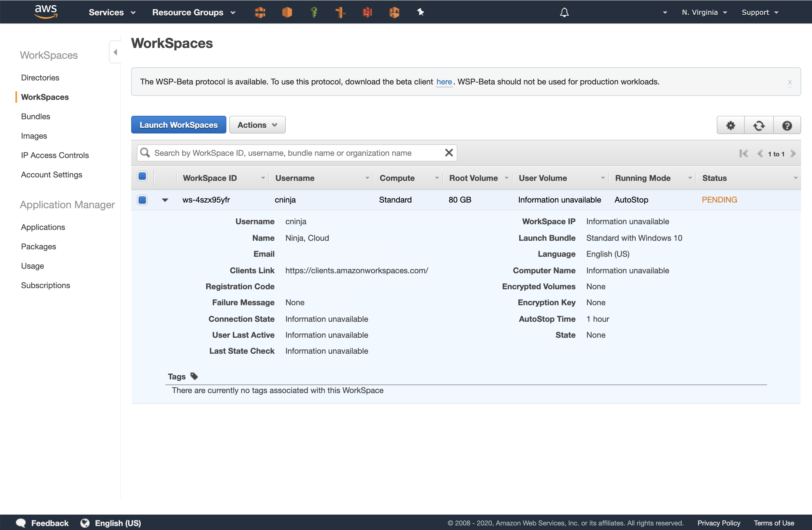Click the ws-4szx95yfr WorkSpace ID cell
812x530 pixels.
click(x=206, y=200)
